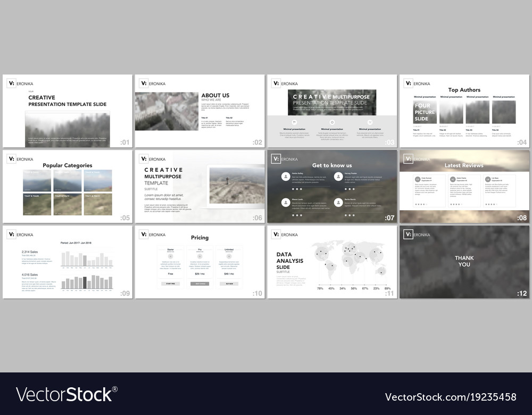Click the V: logo on slide 09
This screenshot has height=415, width=532.
pyautogui.click(x=11, y=235)
